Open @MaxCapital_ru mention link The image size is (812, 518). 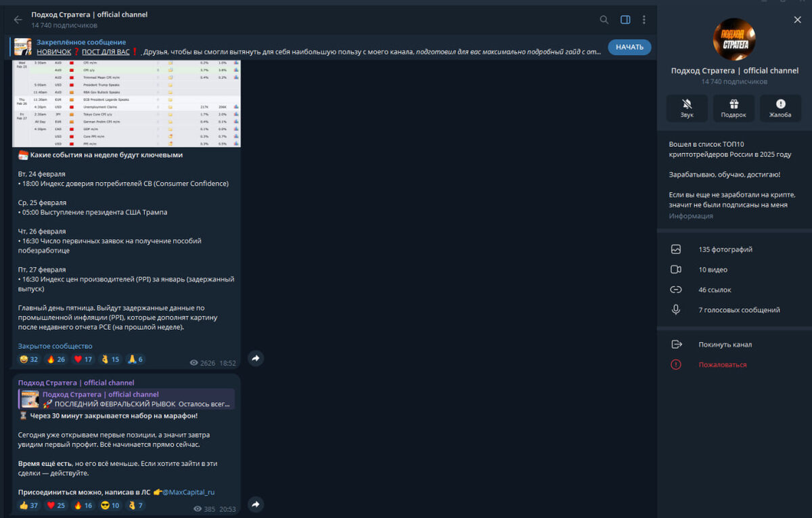click(188, 492)
